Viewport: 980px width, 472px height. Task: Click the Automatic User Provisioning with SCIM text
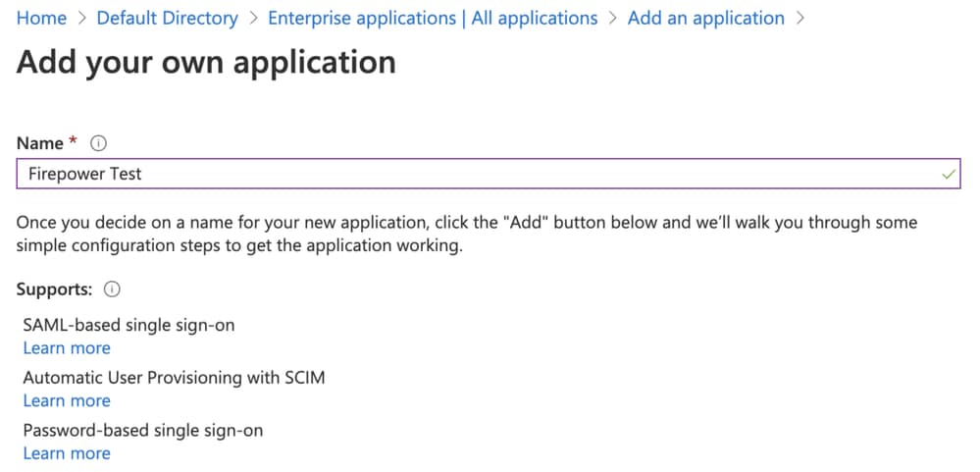pos(175,378)
